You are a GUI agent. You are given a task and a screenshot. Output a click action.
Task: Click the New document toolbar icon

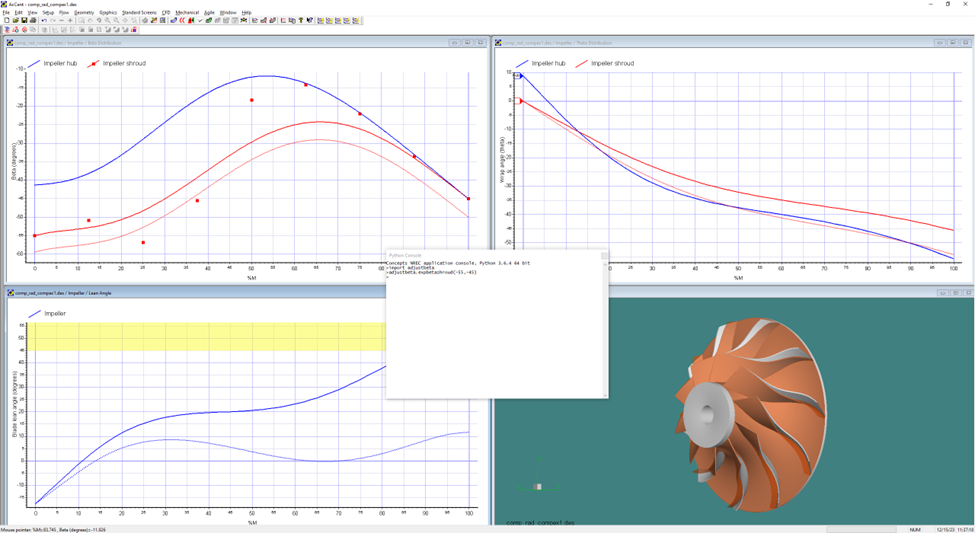pyautogui.click(x=7, y=20)
